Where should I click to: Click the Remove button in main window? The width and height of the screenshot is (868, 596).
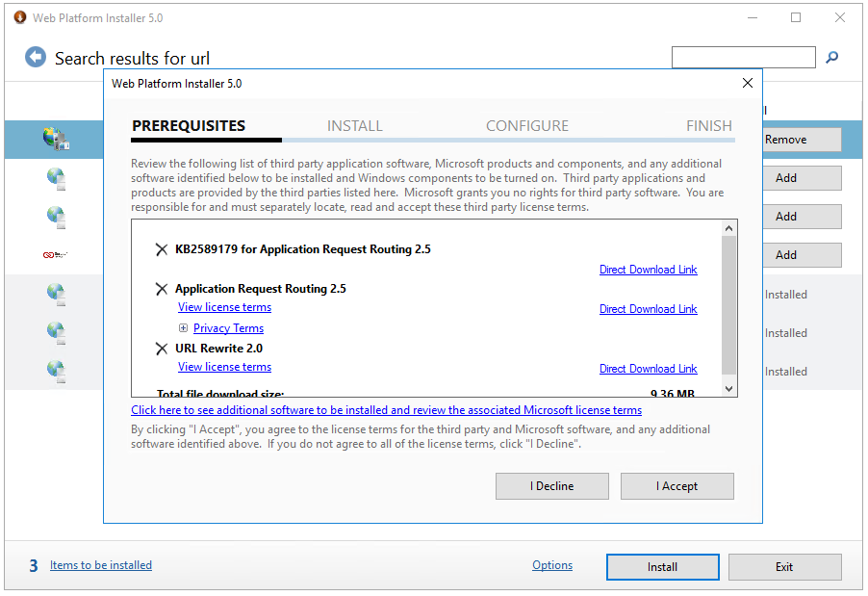tap(802, 140)
